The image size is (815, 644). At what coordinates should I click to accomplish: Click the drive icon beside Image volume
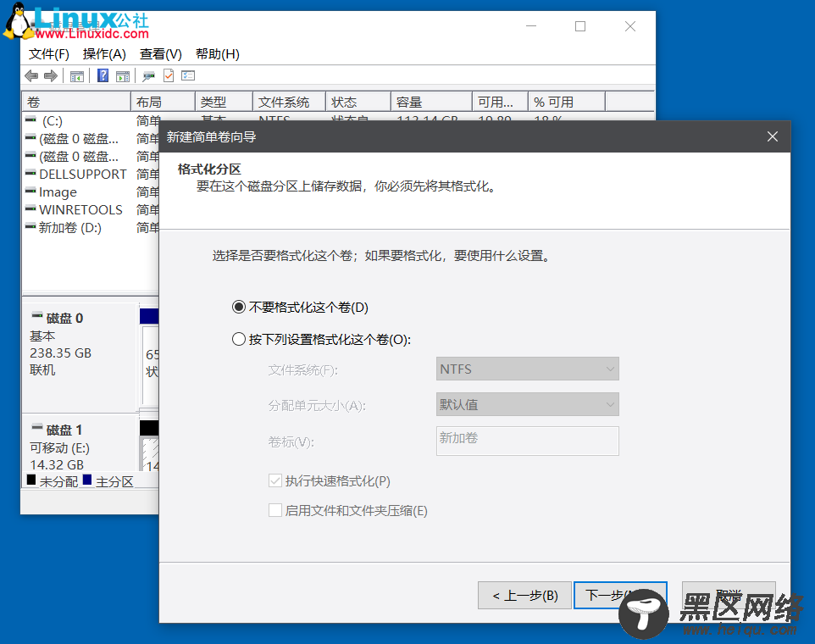point(30,191)
